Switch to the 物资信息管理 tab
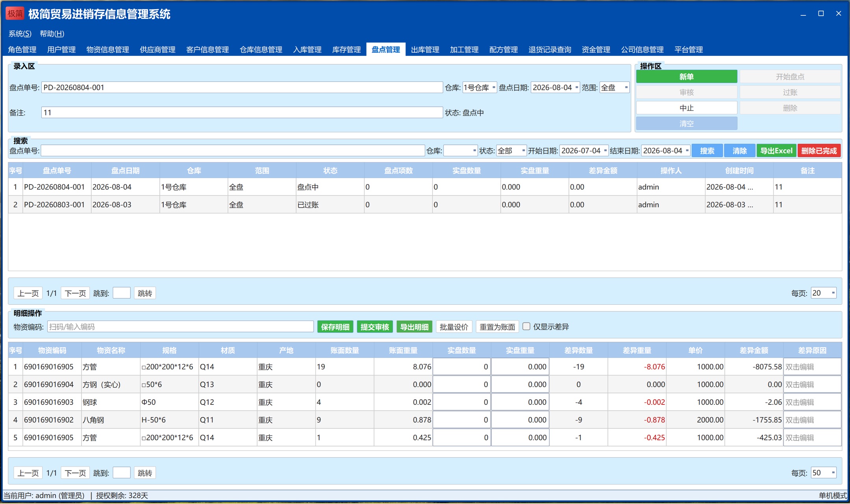The height and width of the screenshot is (504, 850). [108, 50]
